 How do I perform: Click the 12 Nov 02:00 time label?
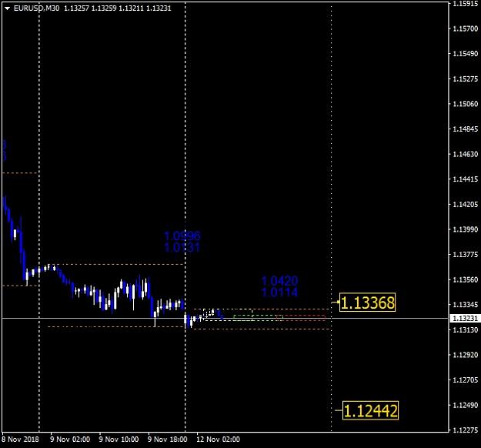click(x=218, y=439)
